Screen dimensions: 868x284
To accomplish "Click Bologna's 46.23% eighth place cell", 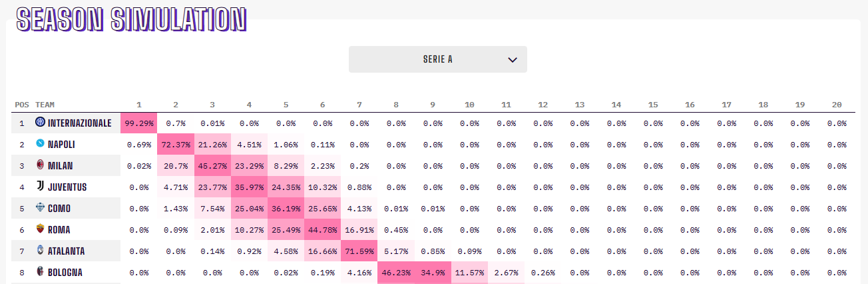I will click(396, 273).
